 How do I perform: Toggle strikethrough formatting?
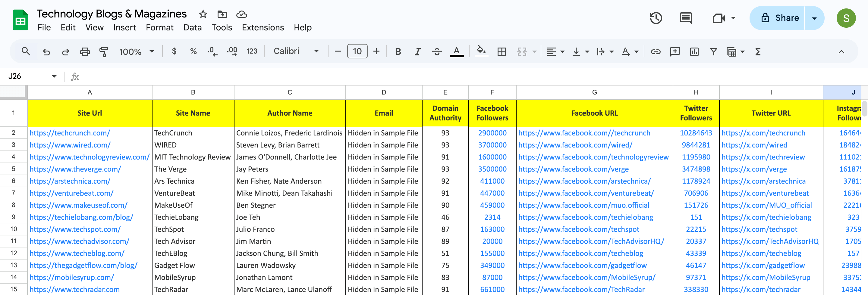click(x=437, y=51)
